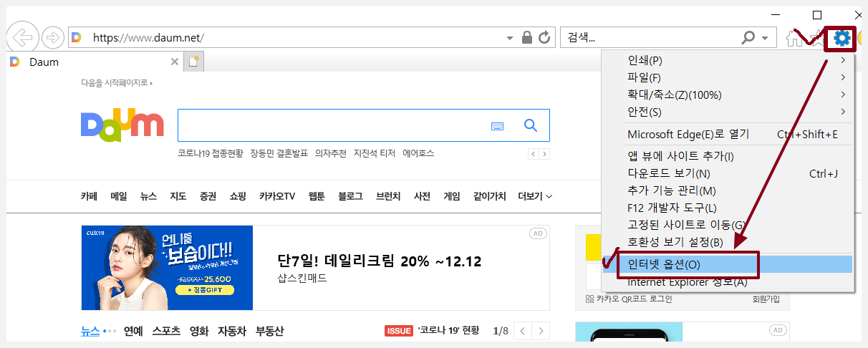Open 다운로드 보기(N) menu item

point(728,173)
